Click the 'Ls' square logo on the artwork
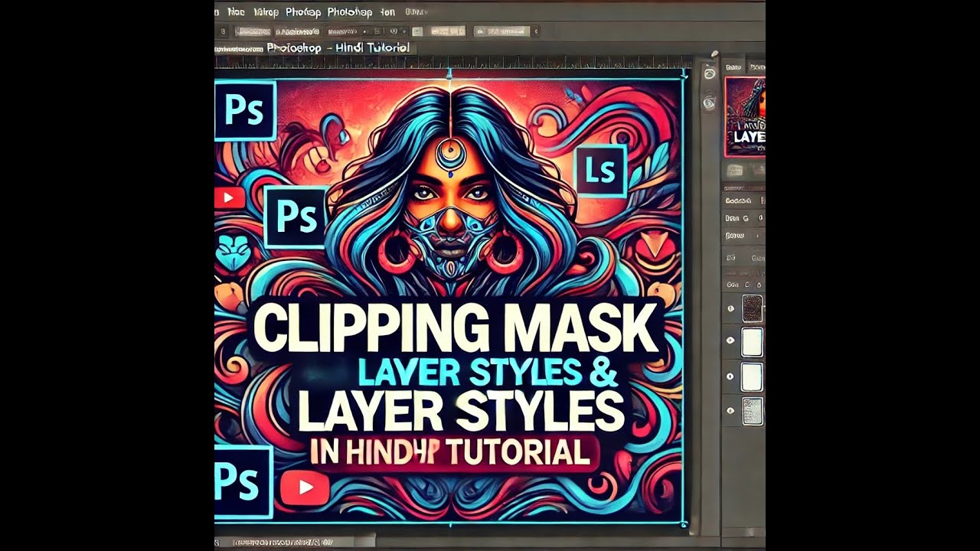The height and width of the screenshot is (551, 980). point(600,171)
